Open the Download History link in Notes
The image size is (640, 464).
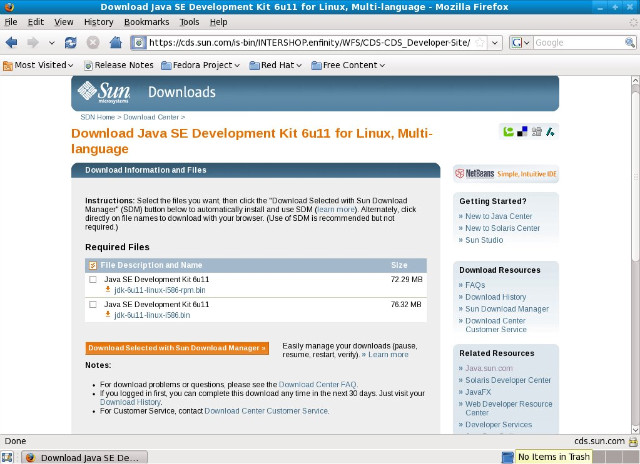click(x=130, y=402)
